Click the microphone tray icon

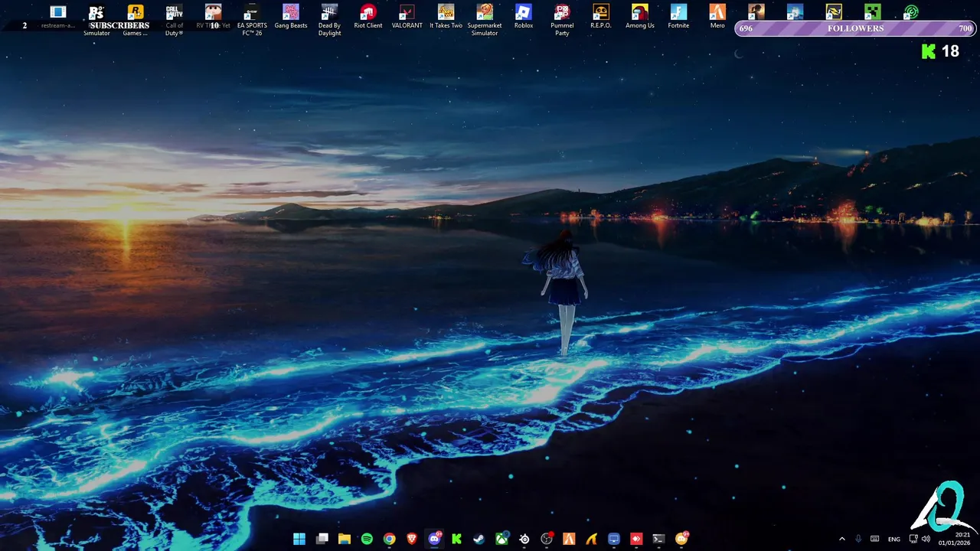[858, 539]
